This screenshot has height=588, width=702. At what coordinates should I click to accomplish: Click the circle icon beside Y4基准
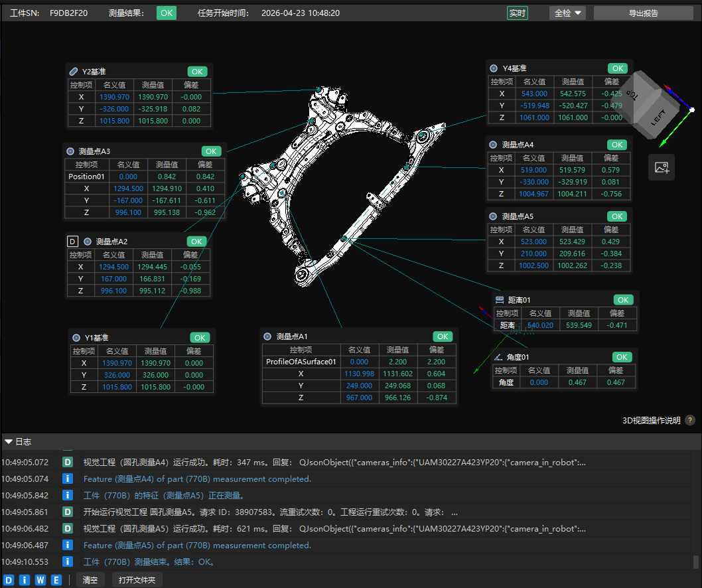coord(493,68)
